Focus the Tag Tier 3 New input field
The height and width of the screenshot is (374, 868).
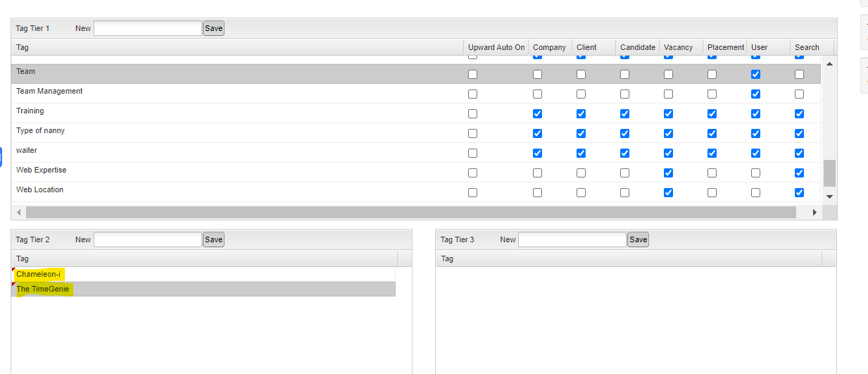coord(572,239)
